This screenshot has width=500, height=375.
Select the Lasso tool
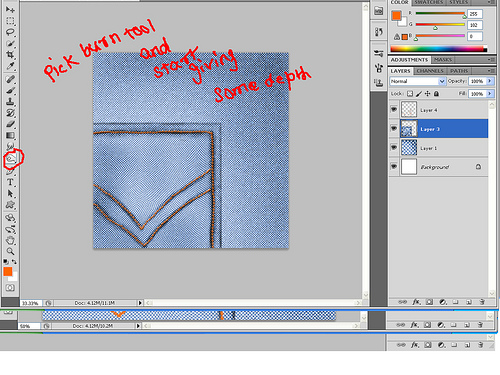tap(10, 32)
